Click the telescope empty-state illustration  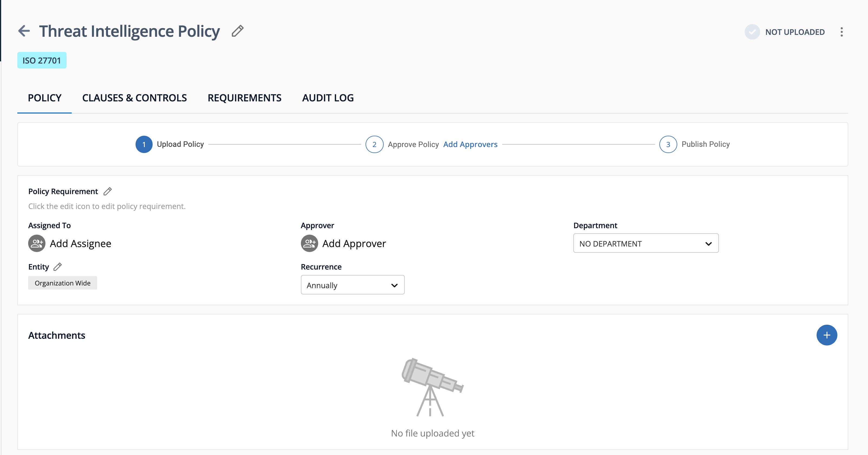coord(432,387)
